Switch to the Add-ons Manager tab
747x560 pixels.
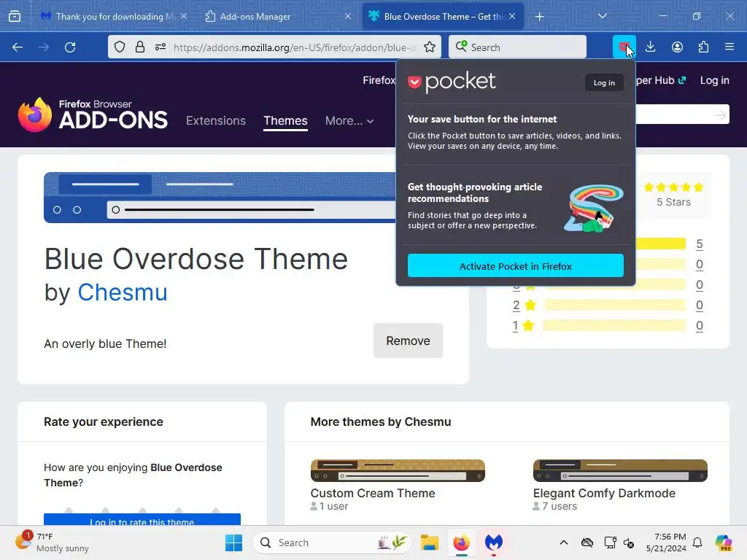(x=278, y=16)
